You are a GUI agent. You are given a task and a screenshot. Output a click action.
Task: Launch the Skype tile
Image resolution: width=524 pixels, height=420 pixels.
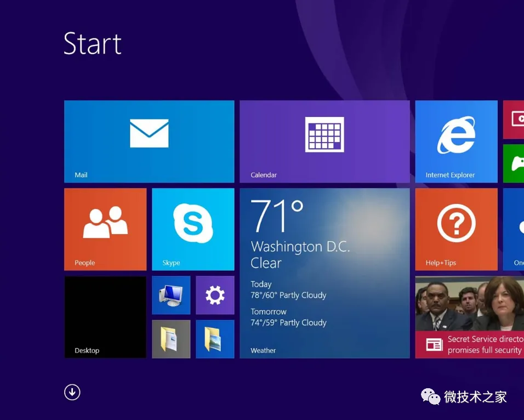193,229
